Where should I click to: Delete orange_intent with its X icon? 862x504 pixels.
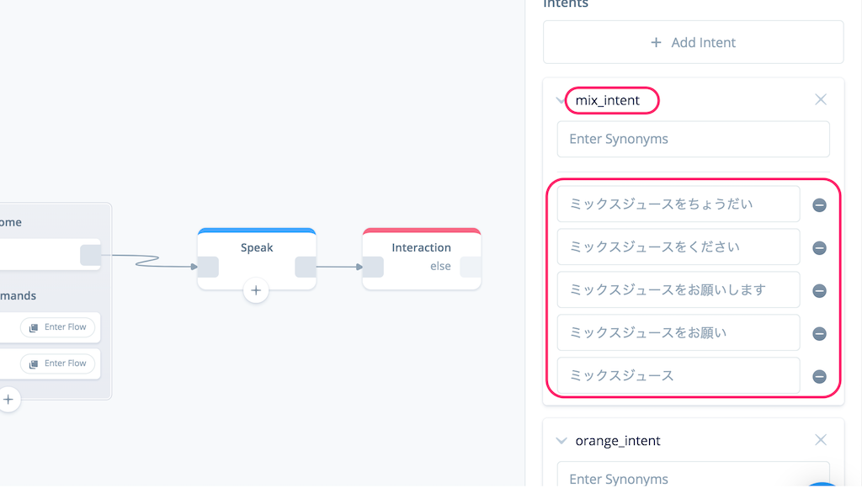821,440
